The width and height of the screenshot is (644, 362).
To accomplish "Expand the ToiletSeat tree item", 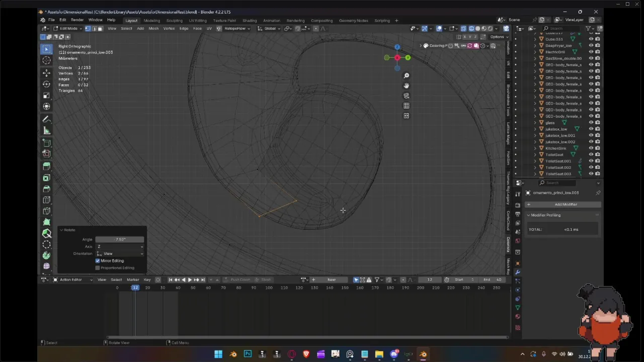I will point(535,155).
